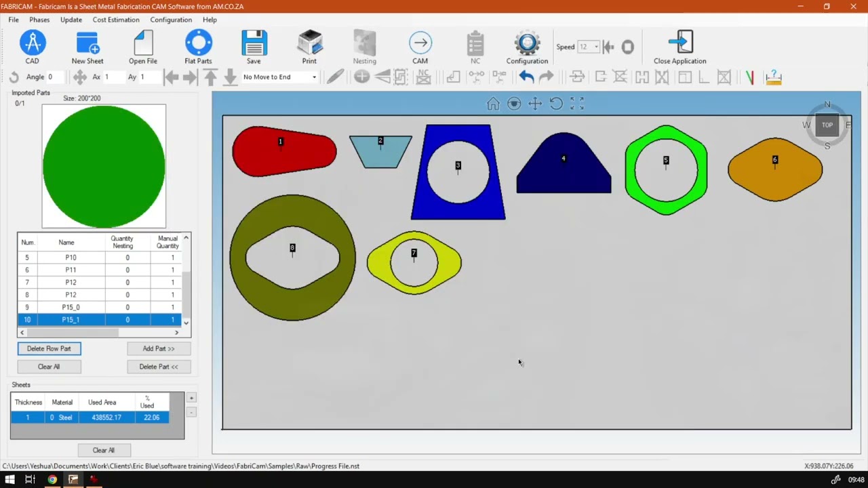Viewport: 868px width, 488px height.
Task: Click the move-down arrow icon
Action: tap(231, 77)
